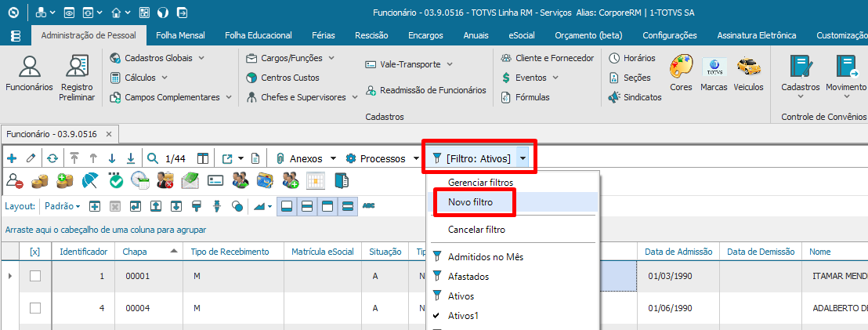Screen dimensions: 868x330
Task: Click the Marcas TOTVS icon
Action: pos(714,74)
